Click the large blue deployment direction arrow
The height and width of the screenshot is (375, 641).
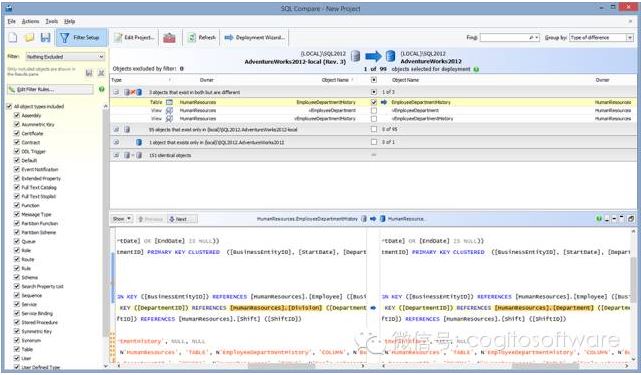[373, 56]
